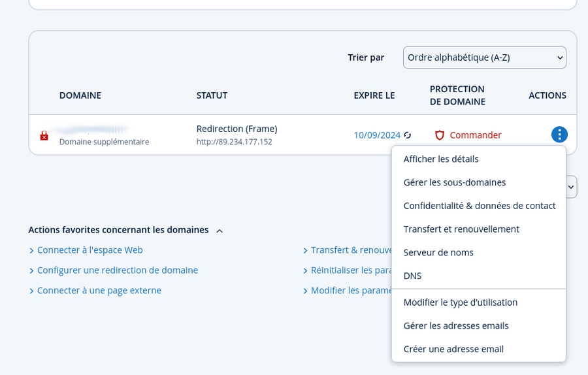Select Afficher les détails from menu

[441, 159]
